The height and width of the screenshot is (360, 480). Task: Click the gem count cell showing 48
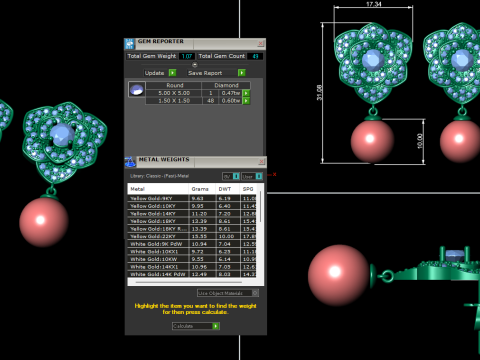(x=211, y=101)
